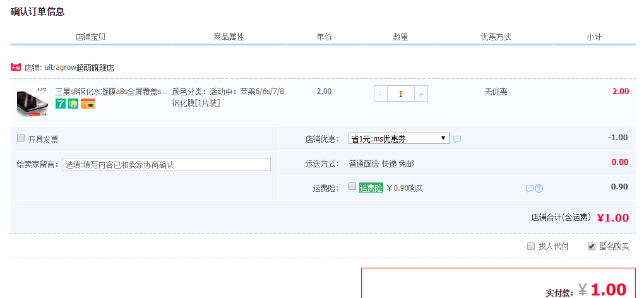Click the red 0.00 shipping fee value

pyautogui.click(x=620, y=162)
